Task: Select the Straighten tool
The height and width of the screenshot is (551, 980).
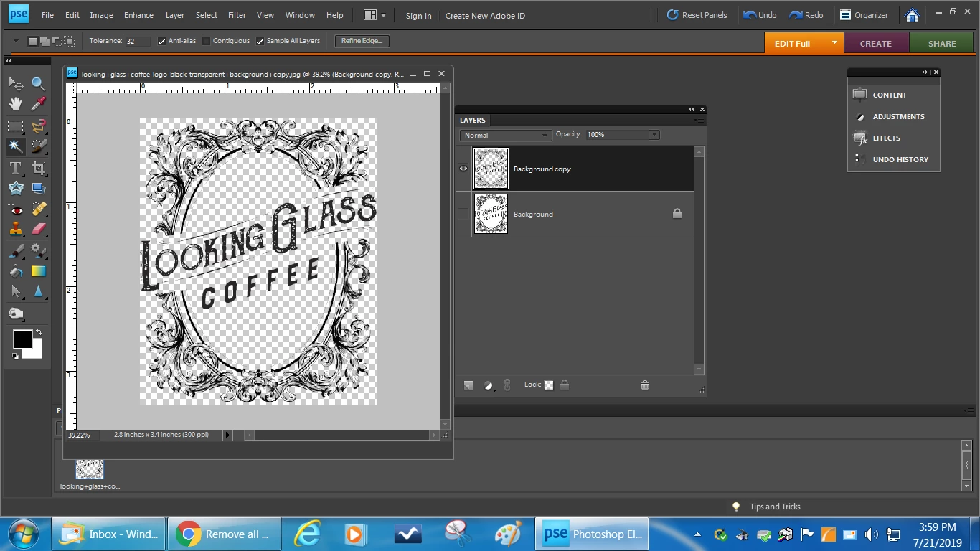Action: pyautogui.click(x=38, y=189)
